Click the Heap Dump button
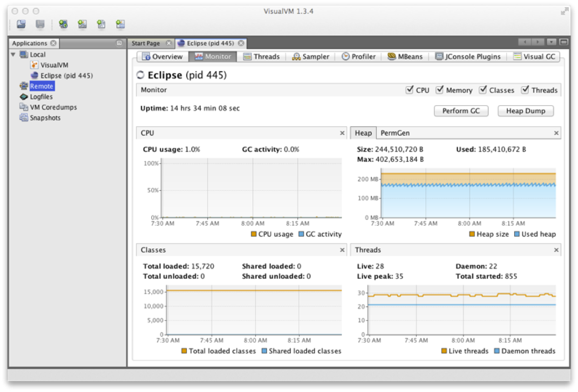 [525, 111]
